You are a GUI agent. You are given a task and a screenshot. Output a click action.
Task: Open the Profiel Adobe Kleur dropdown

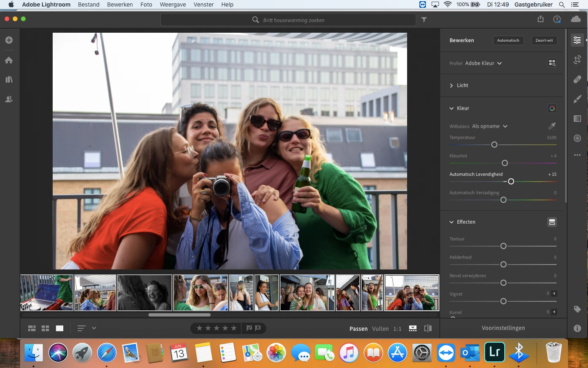pos(483,63)
